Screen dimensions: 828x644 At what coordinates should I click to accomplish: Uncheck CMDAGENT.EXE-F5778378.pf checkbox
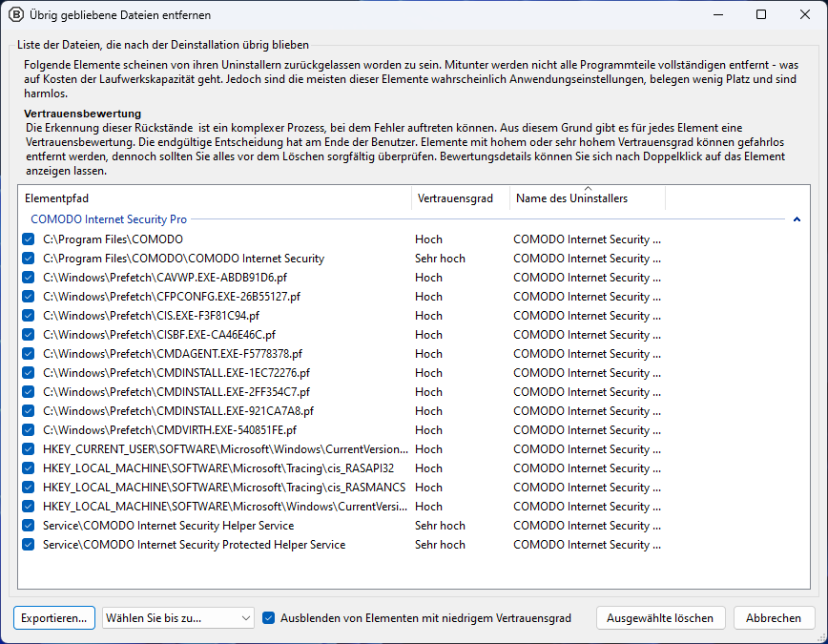point(29,353)
